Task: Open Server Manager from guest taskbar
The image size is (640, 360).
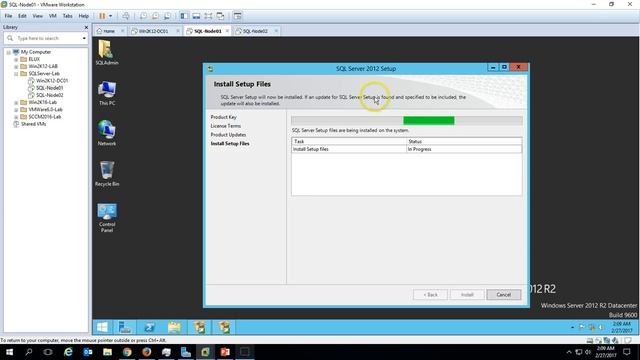Action: tap(124, 327)
